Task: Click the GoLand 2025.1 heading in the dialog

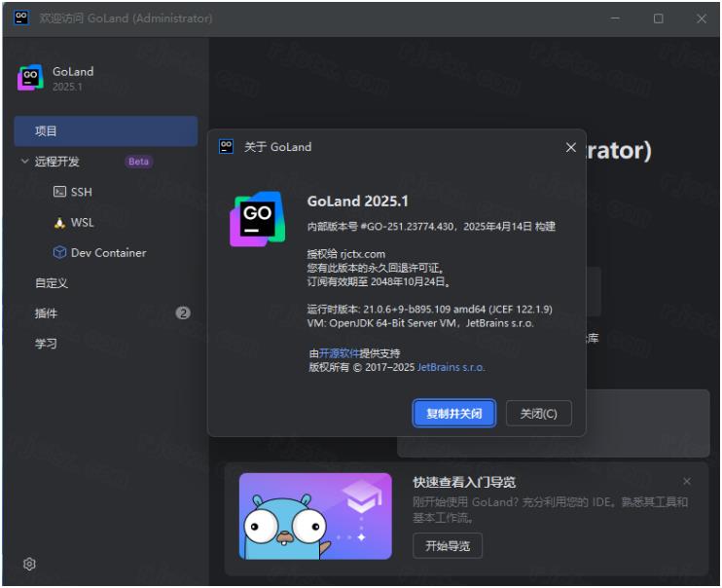Action: (x=358, y=202)
